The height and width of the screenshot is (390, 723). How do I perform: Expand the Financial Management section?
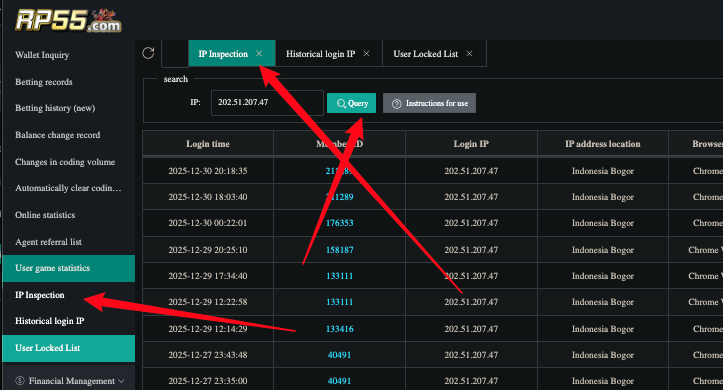click(x=70, y=381)
